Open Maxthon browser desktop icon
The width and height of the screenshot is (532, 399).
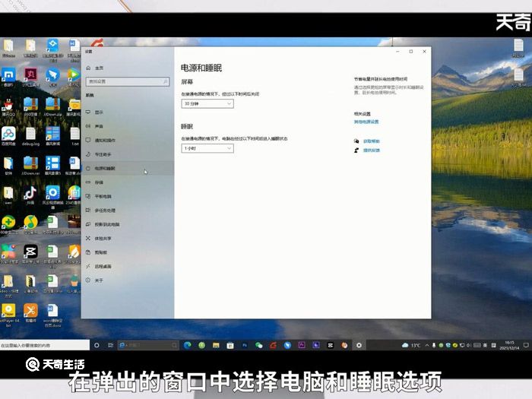coord(8,77)
